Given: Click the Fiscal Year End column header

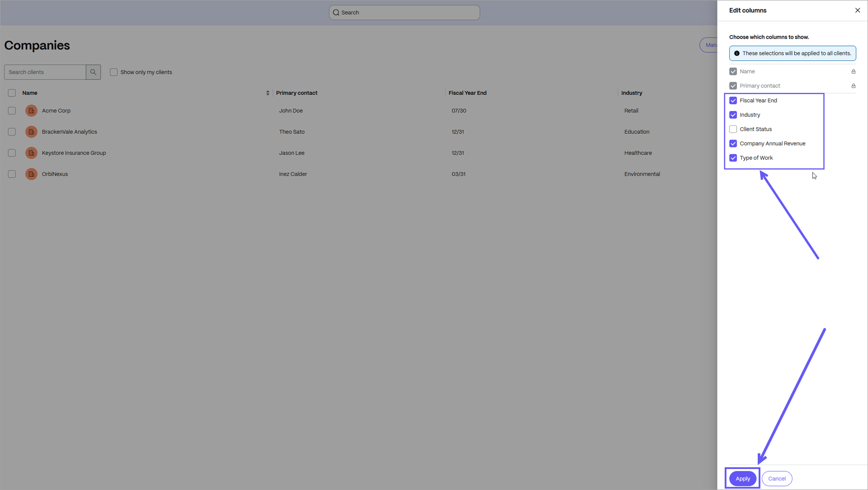Looking at the screenshot, I should 467,93.
